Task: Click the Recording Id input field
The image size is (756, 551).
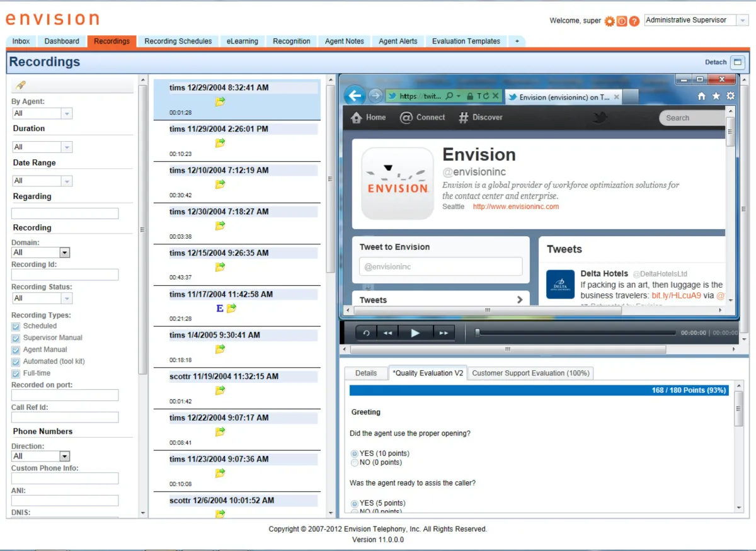Action: [x=65, y=275]
